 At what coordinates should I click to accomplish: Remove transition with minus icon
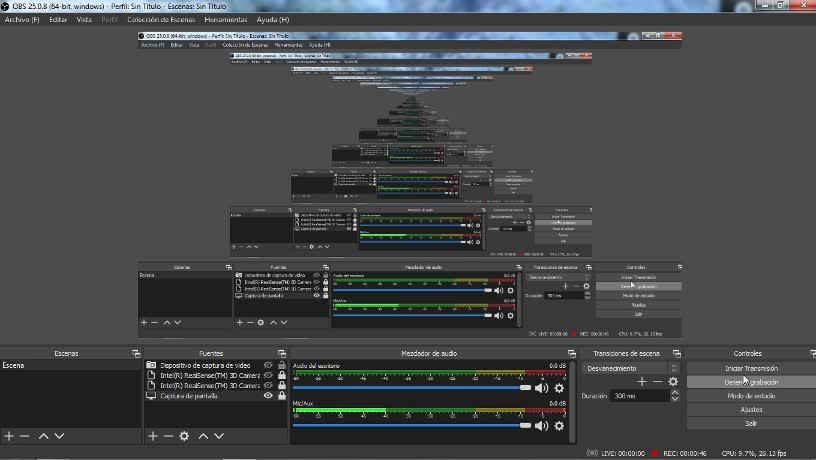[x=657, y=382]
